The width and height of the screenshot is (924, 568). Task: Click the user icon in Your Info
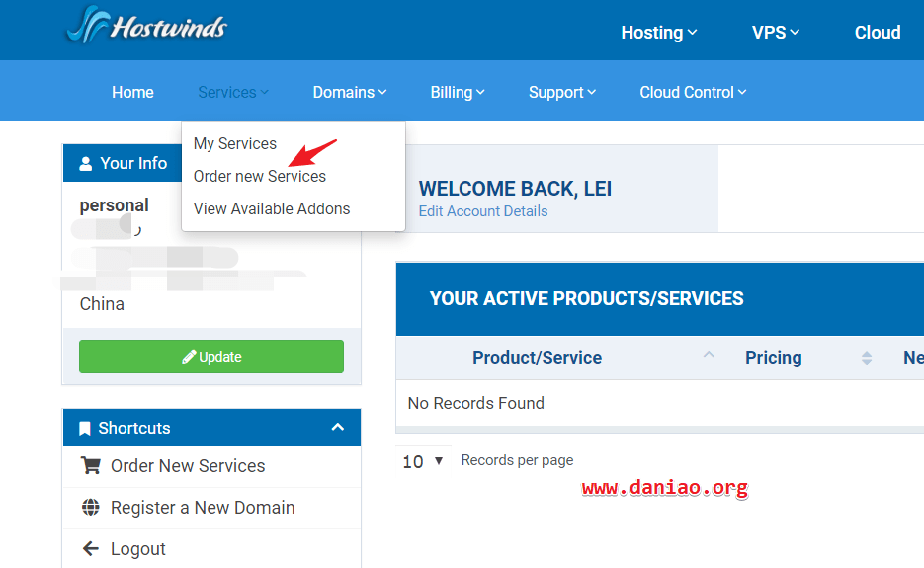86,163
